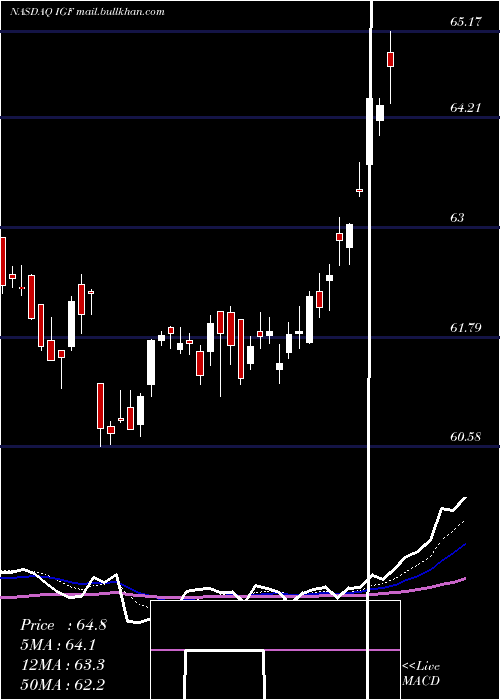
Task: Click the latest red candlestick near 65.17
Action: (x=391, y=59)
